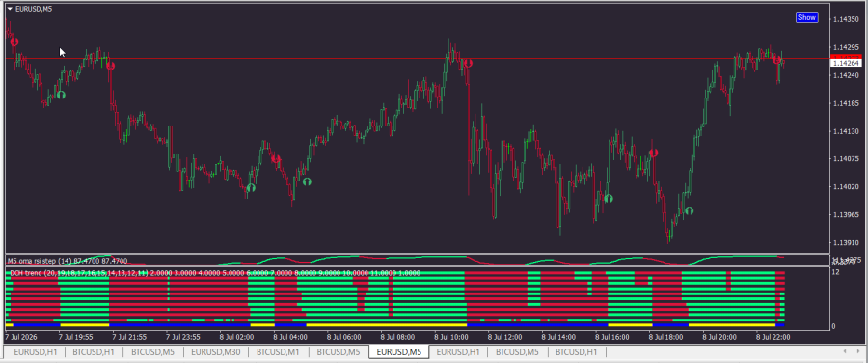Open the last BTCUSD,H1 tab on the right

[x=577, y=352]
